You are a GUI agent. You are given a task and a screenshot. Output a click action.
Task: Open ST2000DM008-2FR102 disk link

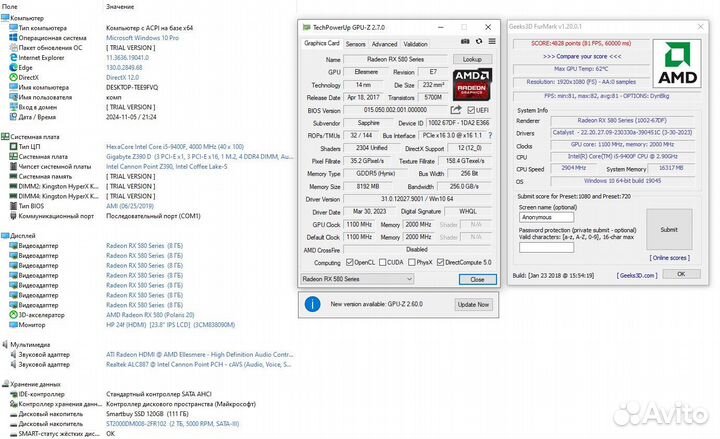coord(173,423)
